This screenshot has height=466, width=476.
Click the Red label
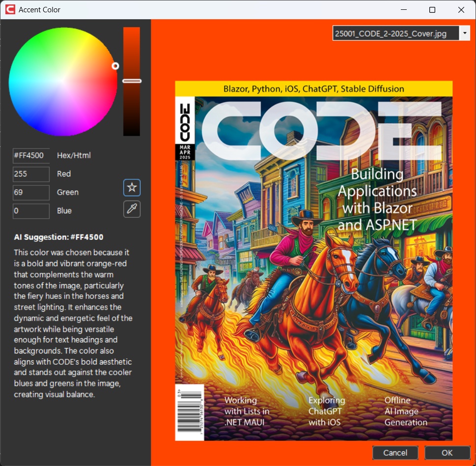tap(64, 174)
